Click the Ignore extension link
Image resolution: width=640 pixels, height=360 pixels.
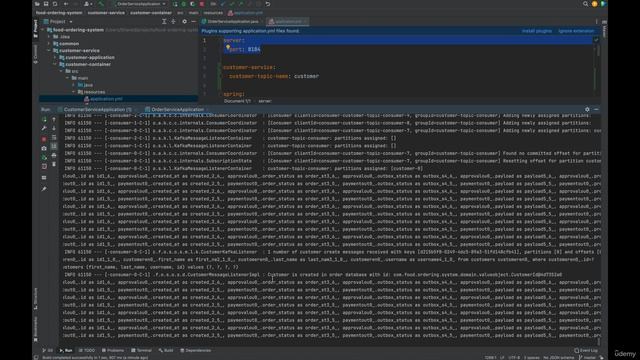coord(576,31)
